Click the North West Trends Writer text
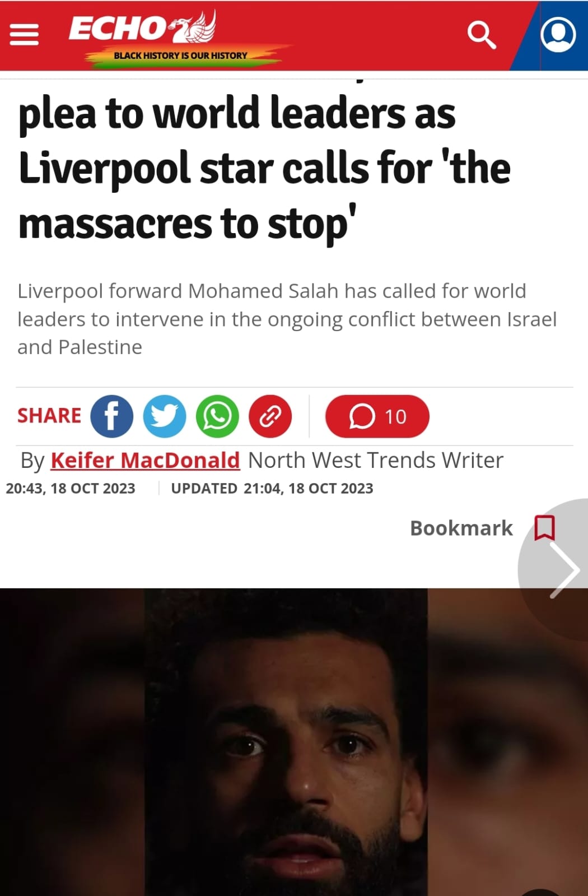 pyautogui.click(x=376, y=460)
